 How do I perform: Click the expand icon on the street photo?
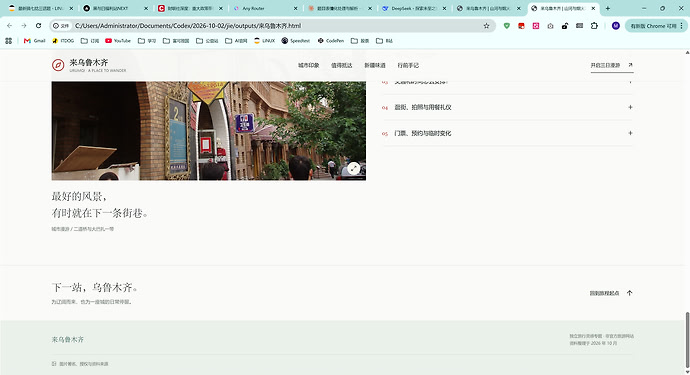(353, 169)
